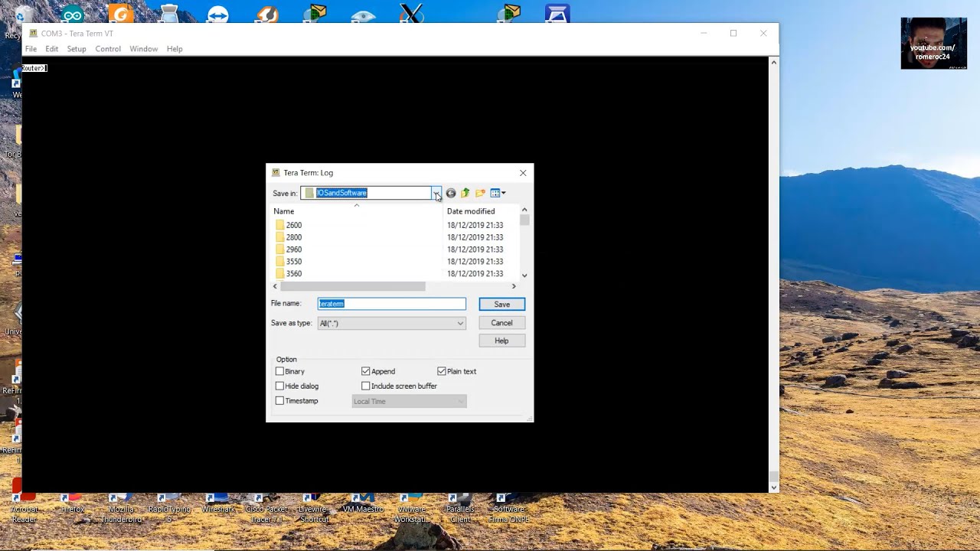Image resolution: width=980 pixels, height=551 pixels.
Task: Expand the Save in folder dropdown
Action: click(436, 193)
